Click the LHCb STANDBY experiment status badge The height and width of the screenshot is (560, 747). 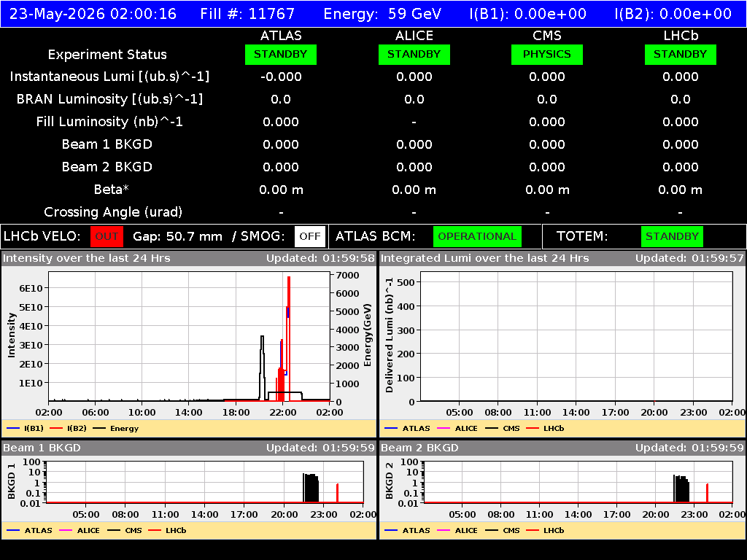click(681, 54)
